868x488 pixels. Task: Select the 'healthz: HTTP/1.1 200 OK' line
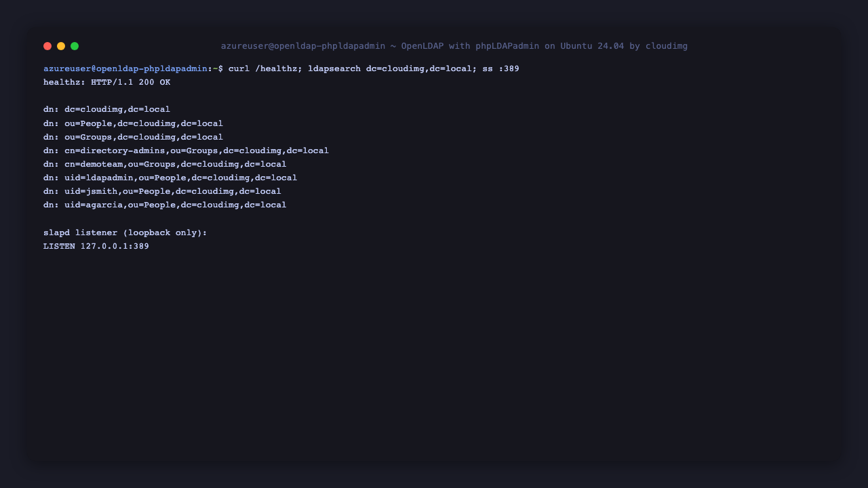(107, 83)
